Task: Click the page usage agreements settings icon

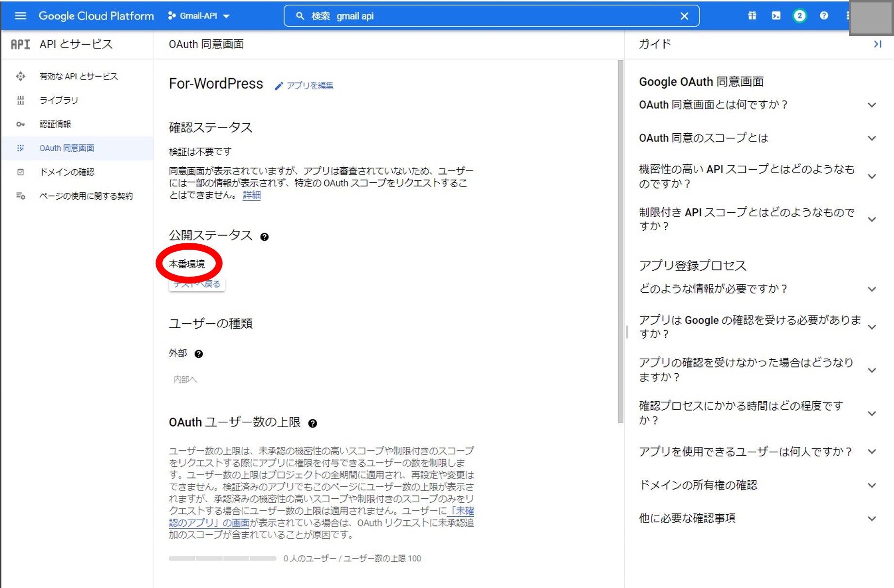Action: 20,196
